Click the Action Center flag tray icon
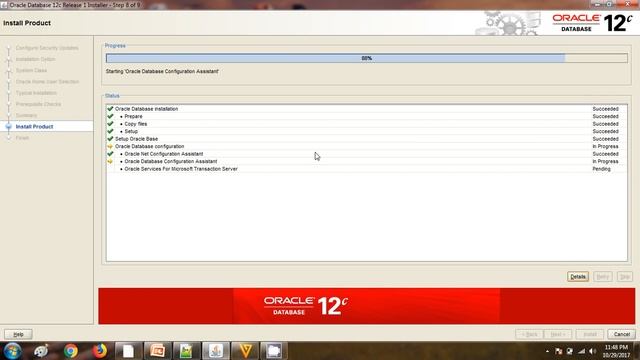Image resolution: width=640 pixels, height=360 pixels. (x=558, y=351)
